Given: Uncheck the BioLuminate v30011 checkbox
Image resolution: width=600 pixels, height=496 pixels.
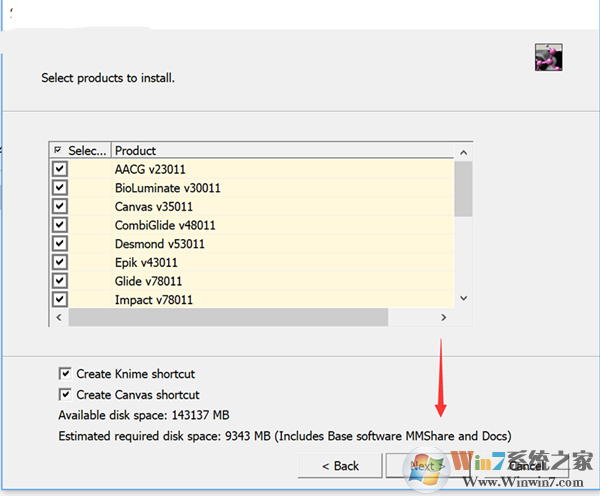Looking at the screenshot, I should pos(60,188).
